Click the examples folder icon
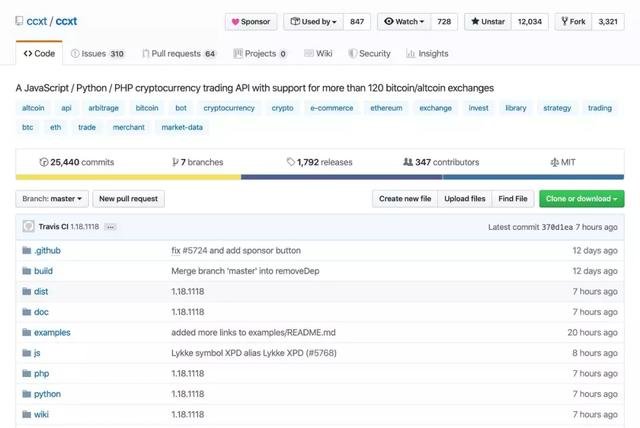 [27, 332]
